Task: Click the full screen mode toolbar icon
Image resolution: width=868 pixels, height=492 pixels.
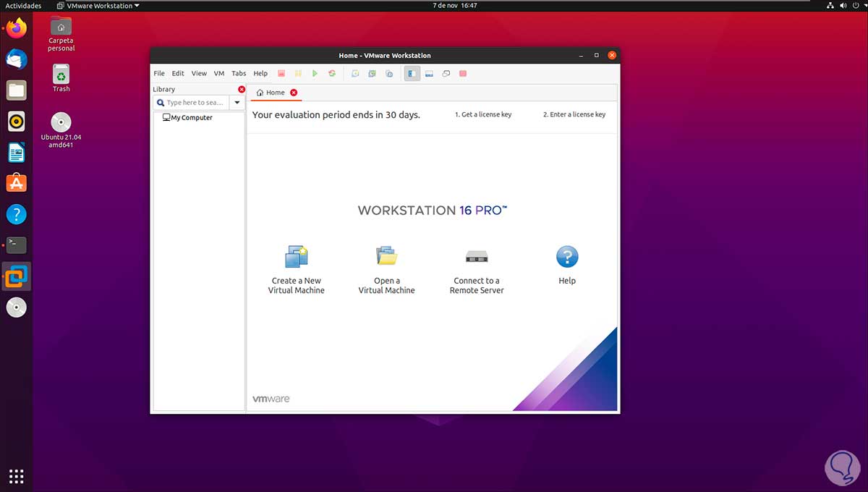Action: [x=446, y=74]
